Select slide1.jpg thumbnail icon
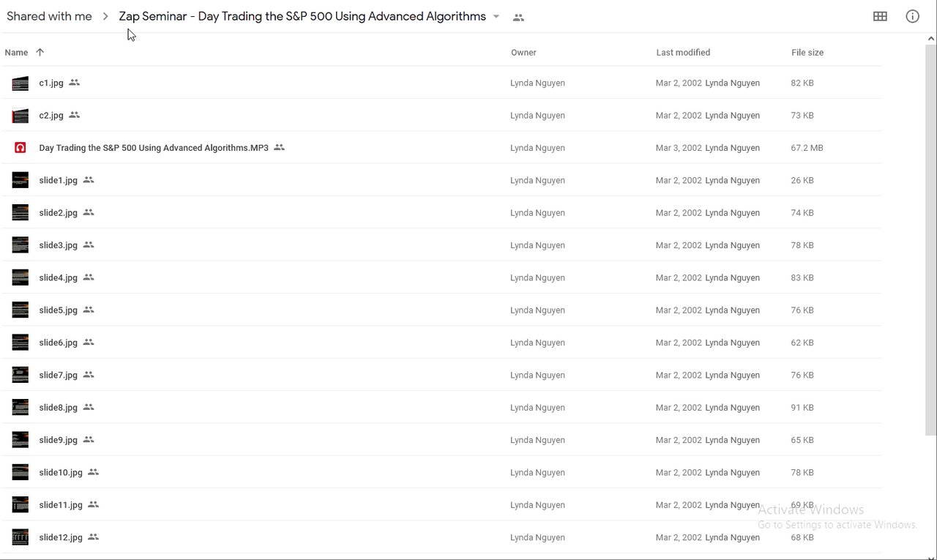 tap(20, 180)
